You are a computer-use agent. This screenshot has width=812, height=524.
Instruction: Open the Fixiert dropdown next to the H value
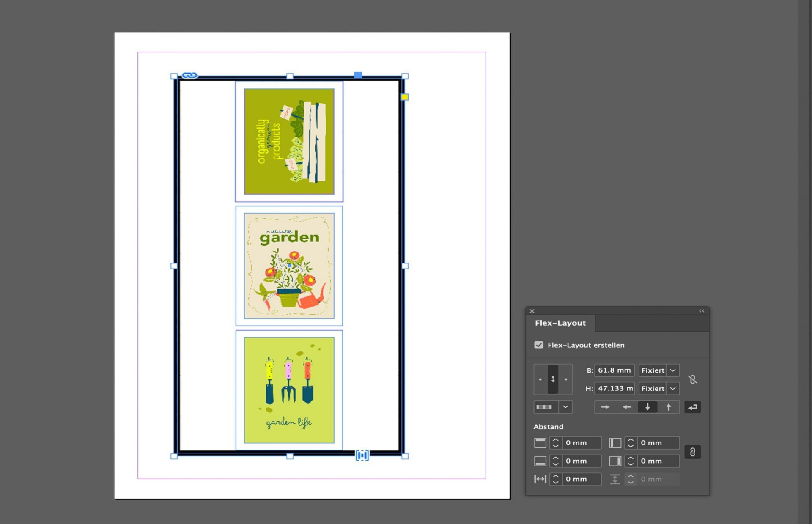(x=672, y=389)
